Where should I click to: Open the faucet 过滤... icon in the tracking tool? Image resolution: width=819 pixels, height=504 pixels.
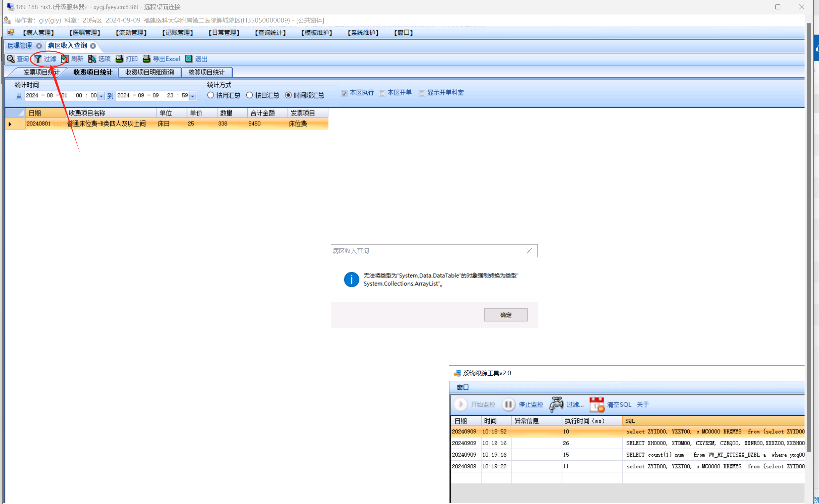click(556, 404)
